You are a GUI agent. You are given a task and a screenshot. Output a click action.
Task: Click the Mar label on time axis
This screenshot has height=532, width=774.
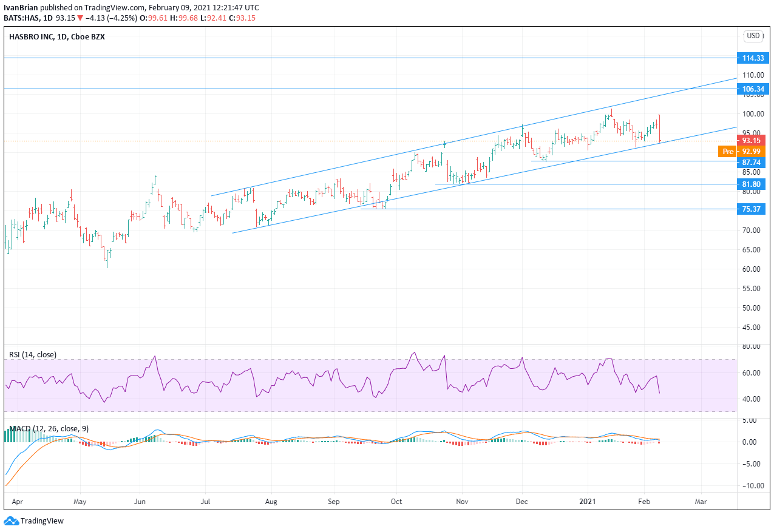(701, 502)
